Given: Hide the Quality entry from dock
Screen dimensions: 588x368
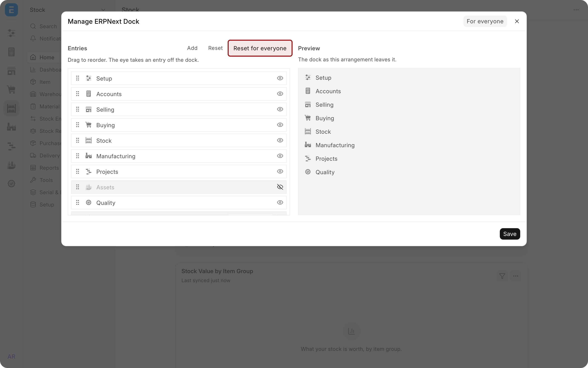Looking at the screenshot, I should 280,202.
